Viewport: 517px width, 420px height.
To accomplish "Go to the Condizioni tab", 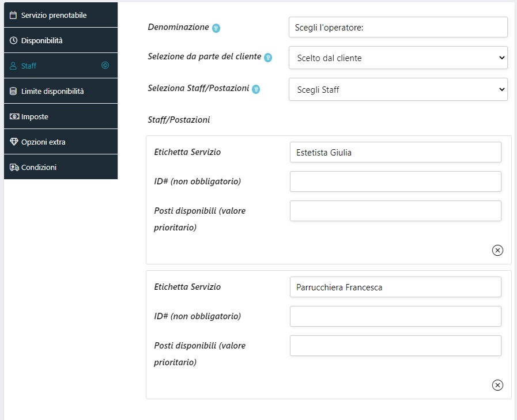I will [39, 167].
